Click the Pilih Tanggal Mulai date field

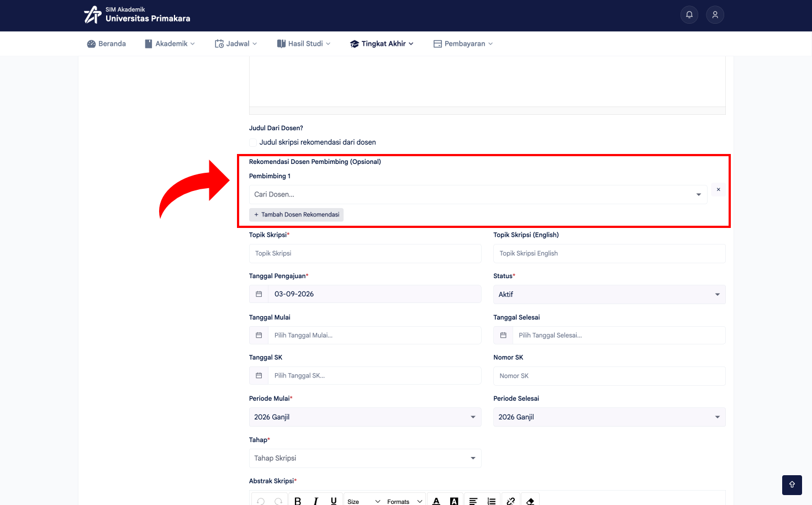pos(375,336)
